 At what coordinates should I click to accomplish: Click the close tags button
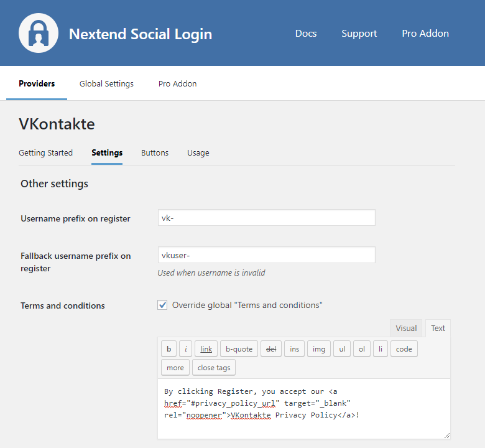[214, 368]
